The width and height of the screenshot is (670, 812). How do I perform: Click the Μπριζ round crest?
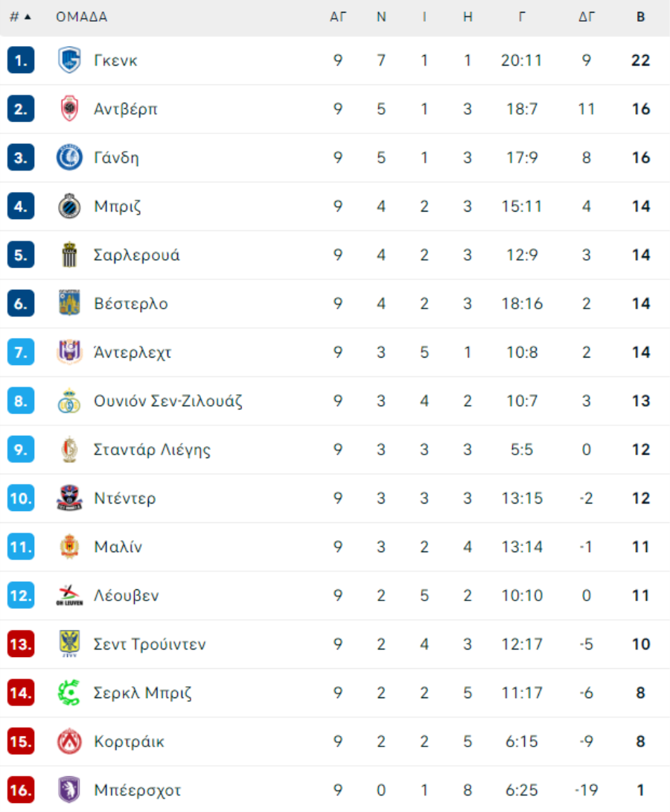click(x=69, y=206)
